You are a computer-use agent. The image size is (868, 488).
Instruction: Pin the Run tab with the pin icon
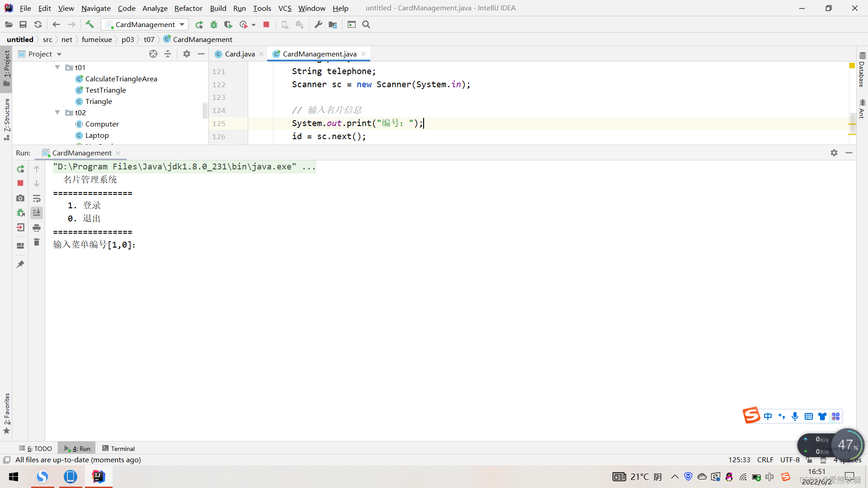[x=20, y=264]
